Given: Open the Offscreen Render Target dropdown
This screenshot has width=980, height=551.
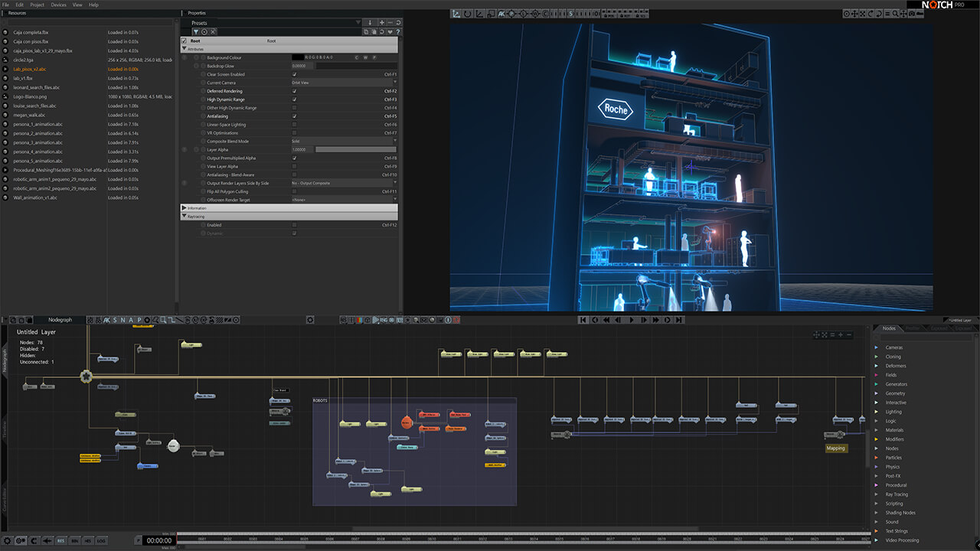Looking at the screenshot, I should 344,200.
